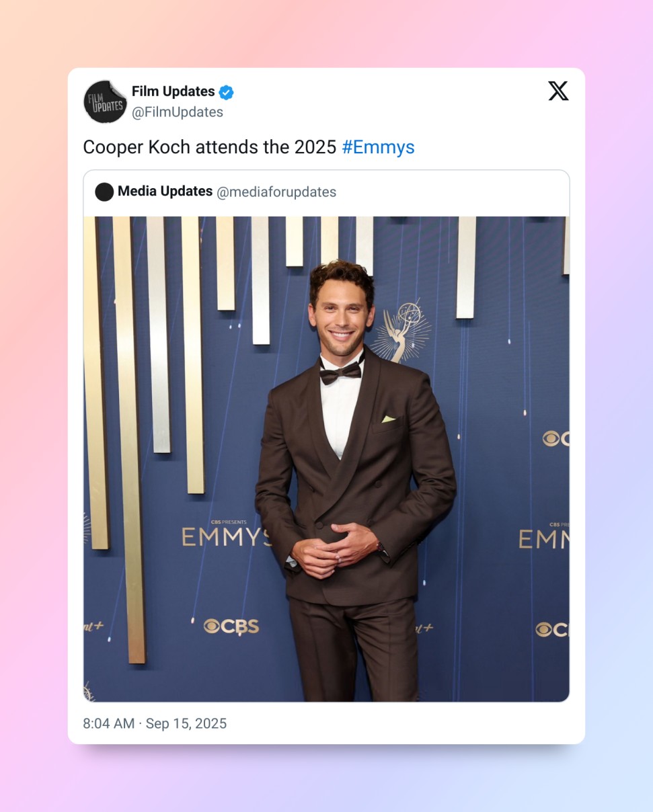Open the 8:04 AM timestamp
653x812 pixels.
click(x=109, y=723)
